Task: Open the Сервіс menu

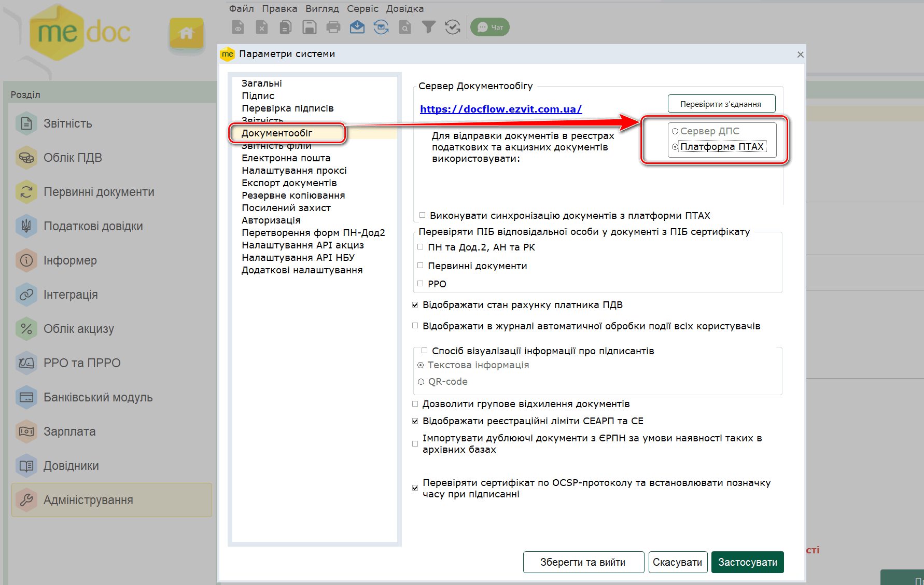Action: (x=362, y=9)
